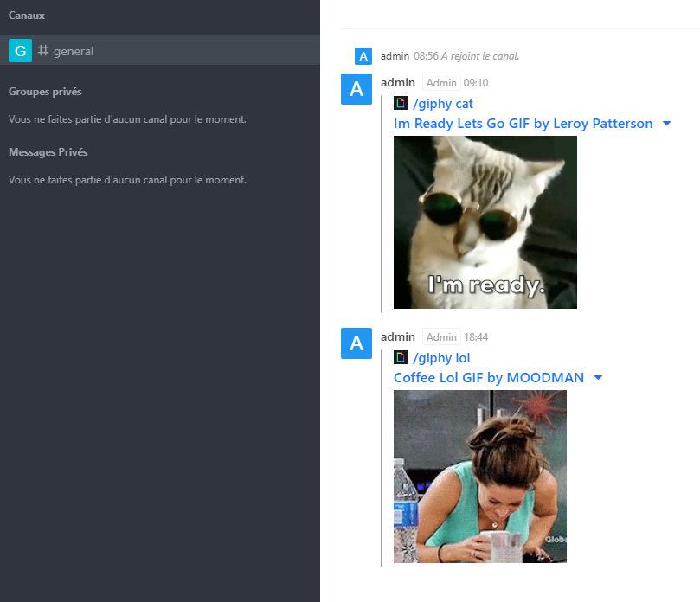
Task: Click the "admin" username on the 09:10 message
Action: tap(397, 82)
